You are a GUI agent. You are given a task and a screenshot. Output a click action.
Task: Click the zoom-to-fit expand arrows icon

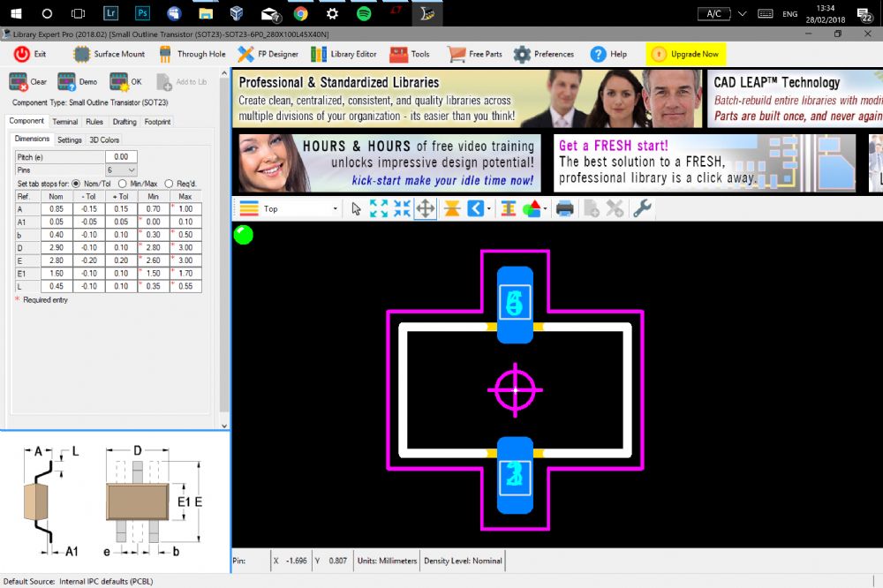(379, 209)
